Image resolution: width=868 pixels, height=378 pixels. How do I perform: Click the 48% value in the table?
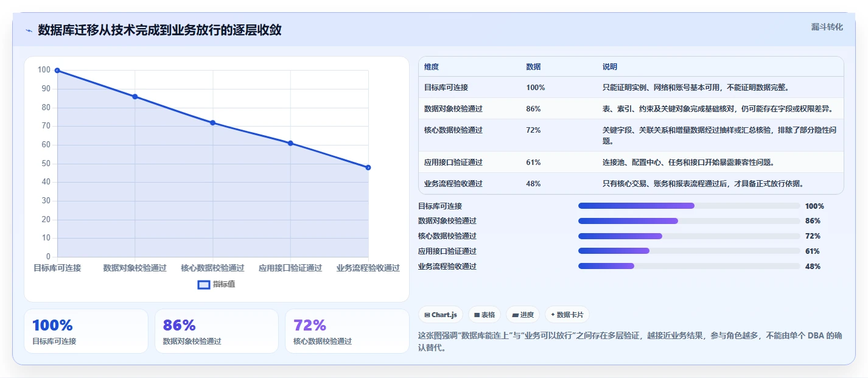(x=533, y=184)
